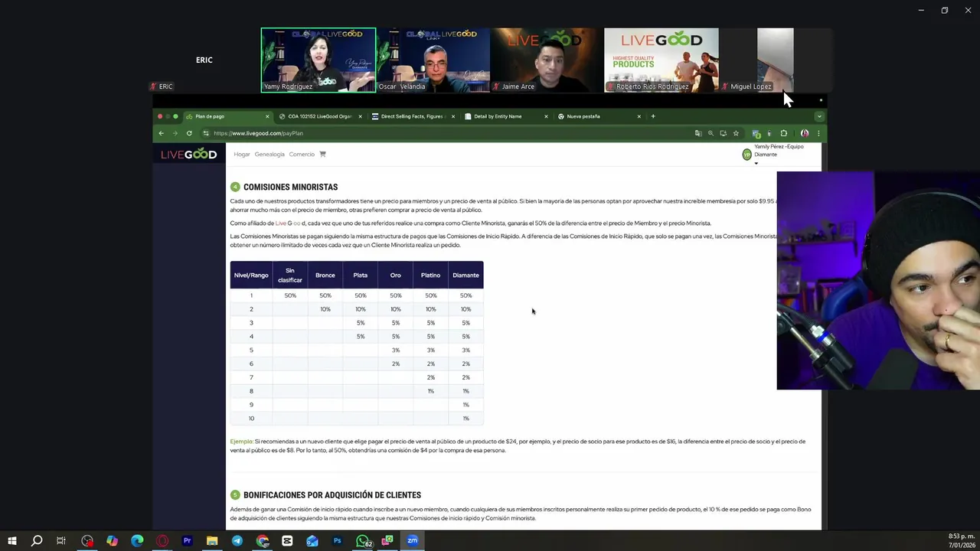Open WhatsApp from taskbar

(363, 541)
